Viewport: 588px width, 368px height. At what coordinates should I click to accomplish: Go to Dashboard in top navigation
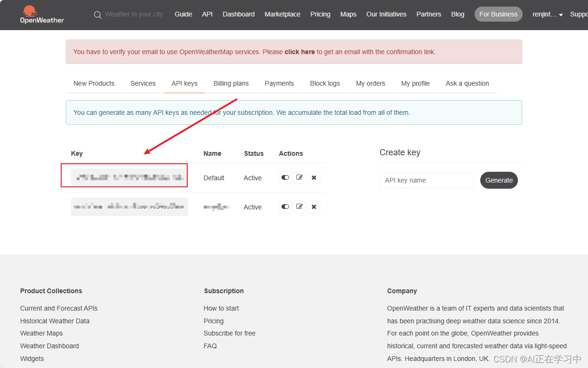tap(238, 14)
